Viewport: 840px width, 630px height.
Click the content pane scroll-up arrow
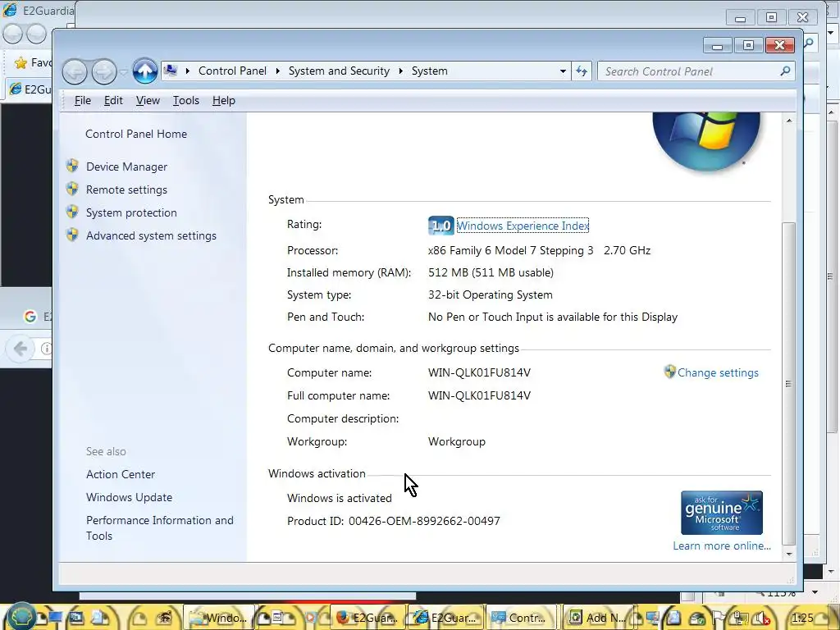point(789,121)
